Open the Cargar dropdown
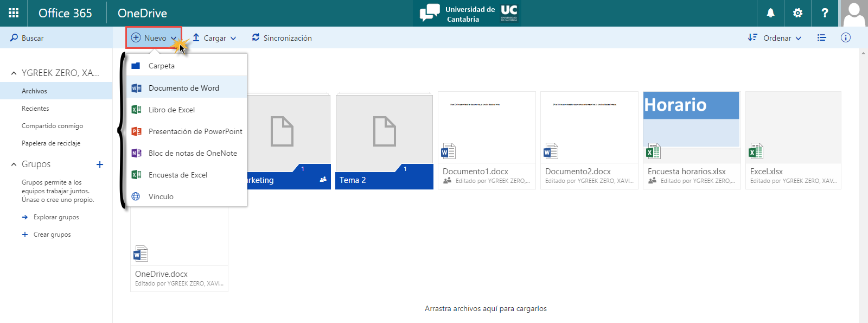 tap(214, 38)
